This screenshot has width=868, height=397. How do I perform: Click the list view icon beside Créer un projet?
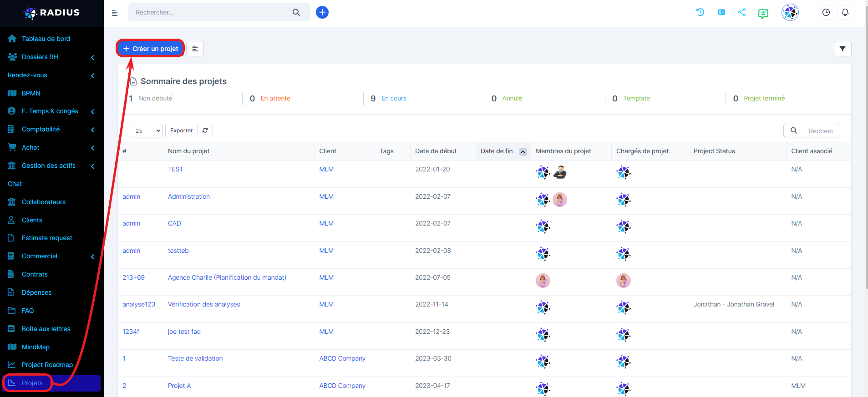click(x=195, y=49)
